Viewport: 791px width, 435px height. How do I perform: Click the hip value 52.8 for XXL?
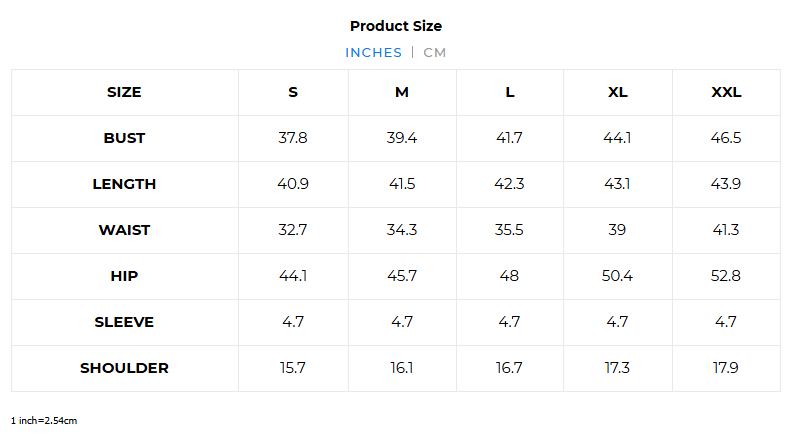point(725,276)
